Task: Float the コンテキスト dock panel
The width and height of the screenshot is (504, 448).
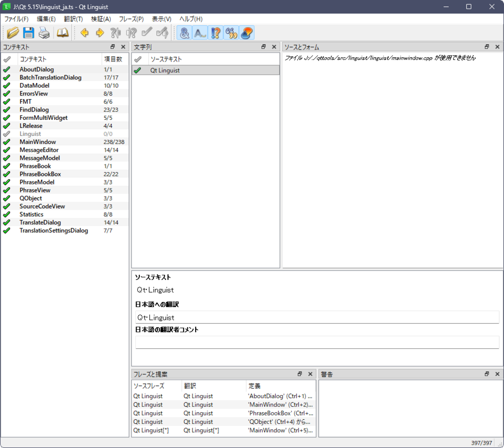Action: click(113, 47)
